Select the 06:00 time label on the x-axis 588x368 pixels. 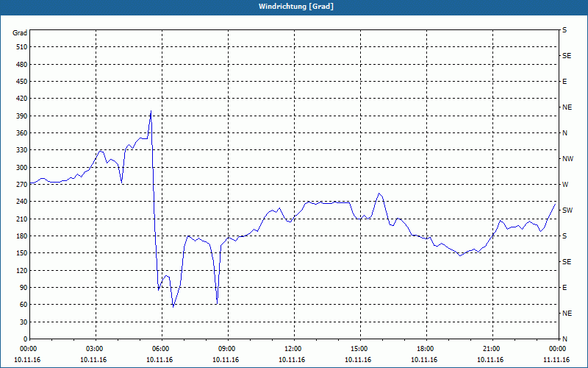[160, 348]
